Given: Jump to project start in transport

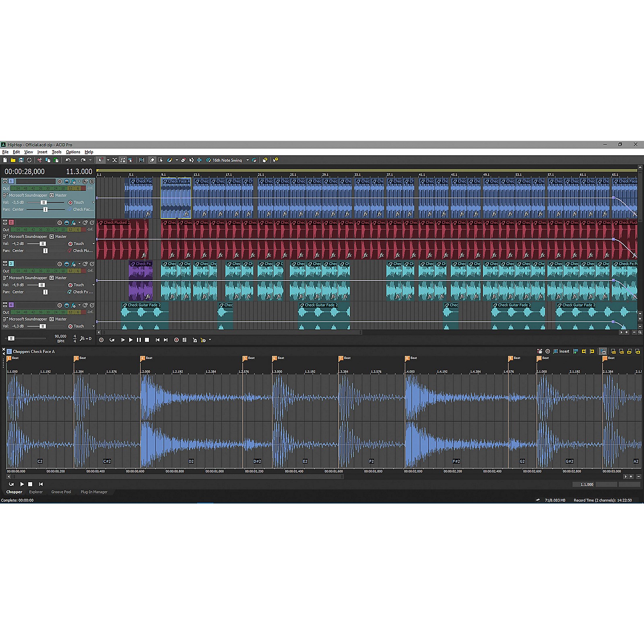Looking at the screenshot, I should coord(157,340).
